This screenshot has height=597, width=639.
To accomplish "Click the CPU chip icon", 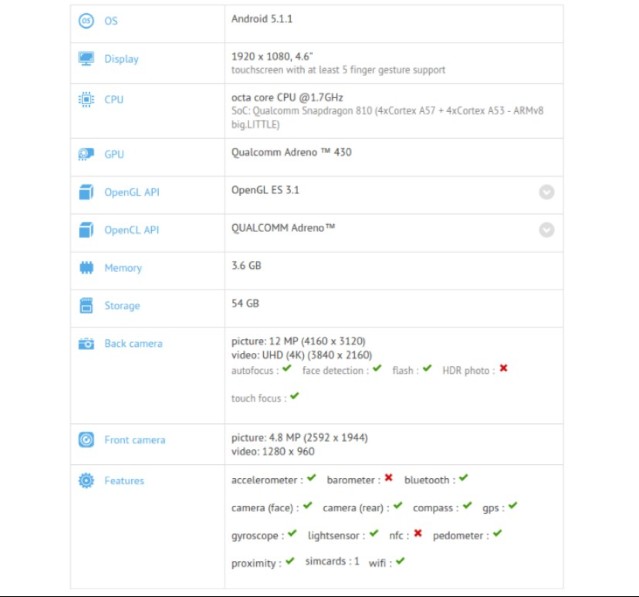I will (x=86, y=100).
